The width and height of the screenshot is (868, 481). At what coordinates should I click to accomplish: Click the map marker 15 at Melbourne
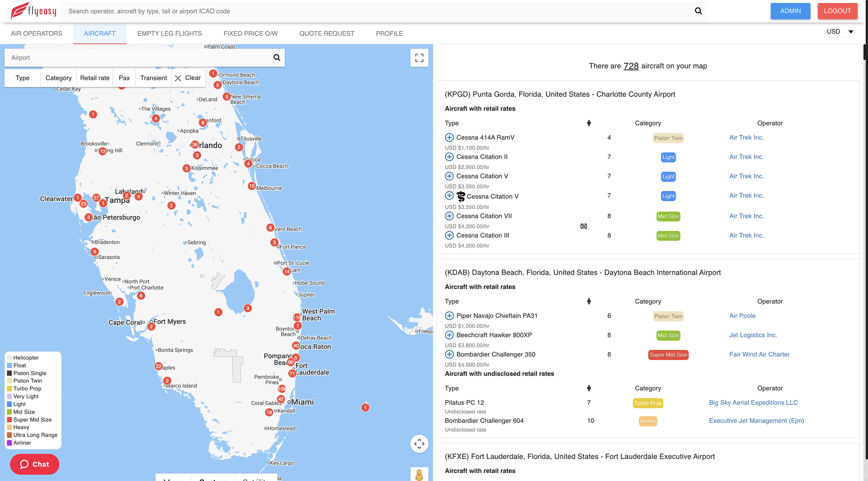click(252, 186)
